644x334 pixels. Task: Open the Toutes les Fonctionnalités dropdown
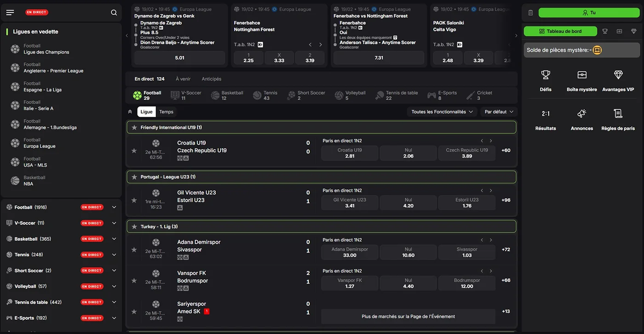coord(442,112)
